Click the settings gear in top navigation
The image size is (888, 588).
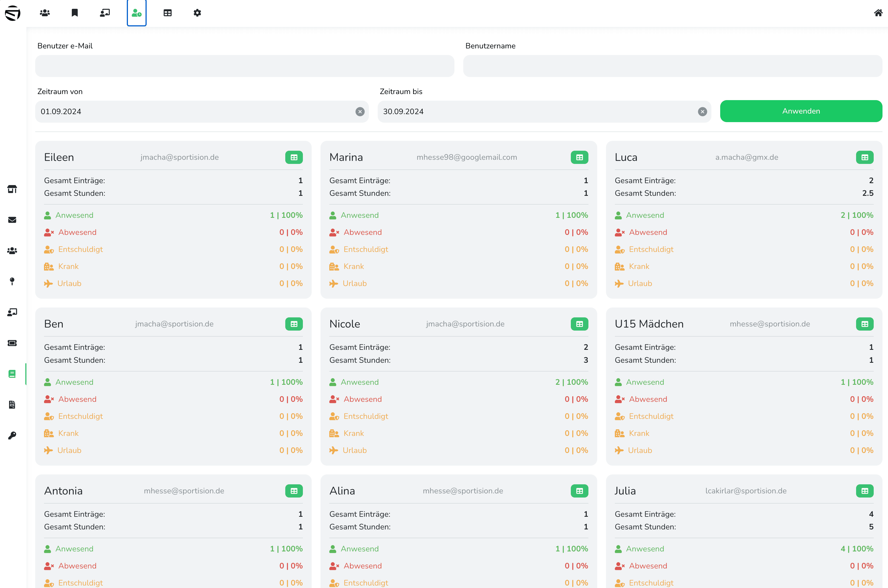tap(197, 13)
